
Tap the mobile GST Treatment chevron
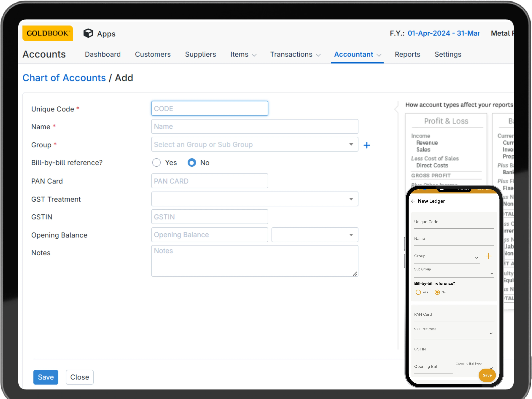point(491,333)
